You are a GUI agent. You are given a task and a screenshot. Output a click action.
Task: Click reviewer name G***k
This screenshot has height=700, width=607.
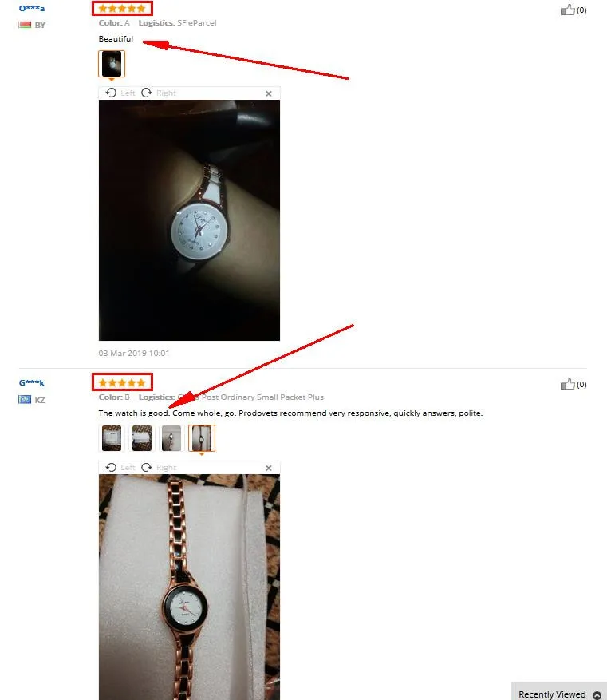point(32,382)
